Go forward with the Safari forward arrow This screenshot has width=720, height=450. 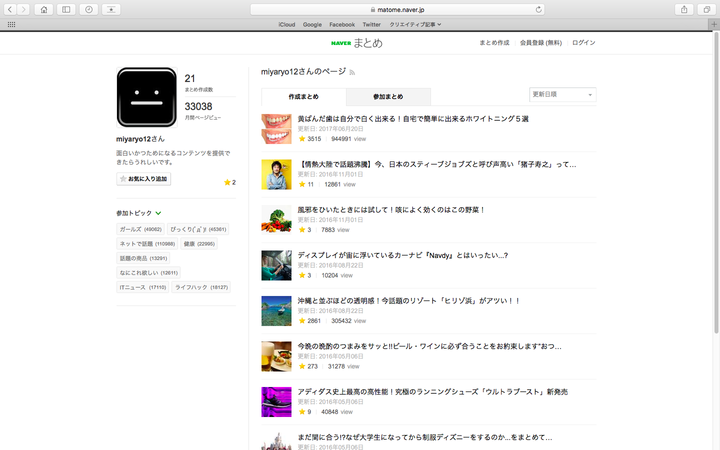[x=23, y=9]
